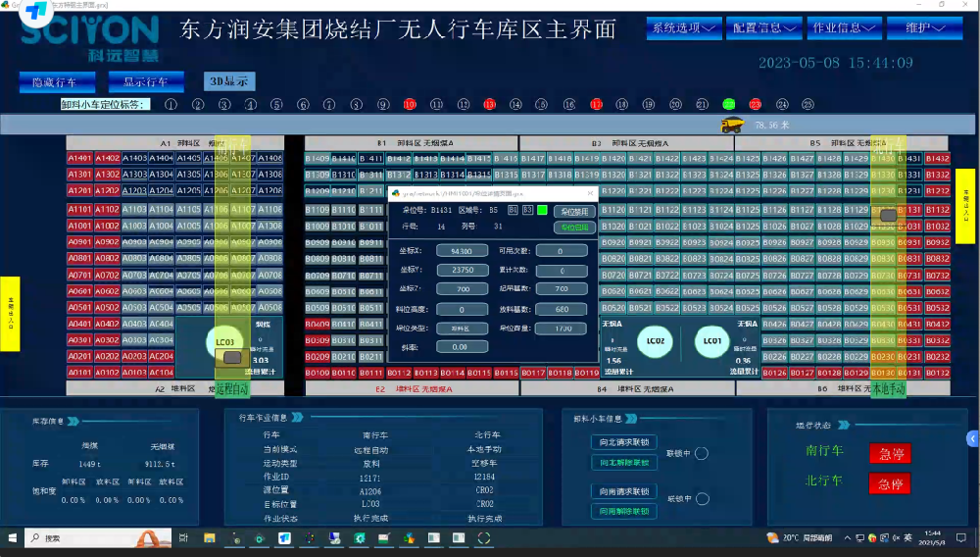Toggle the upper 联锁中 interlock indicator
980x557 pixels.
[x=702, y=453]
